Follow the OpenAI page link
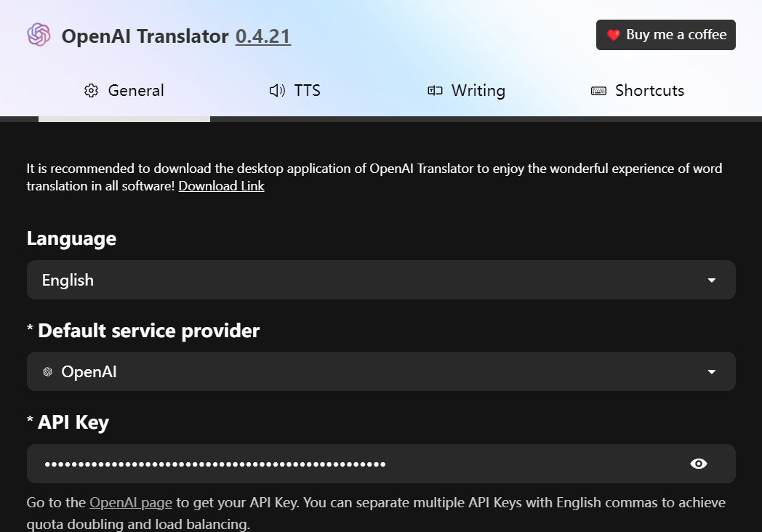Viewport: 762px width, 532px height. point(131,503)
